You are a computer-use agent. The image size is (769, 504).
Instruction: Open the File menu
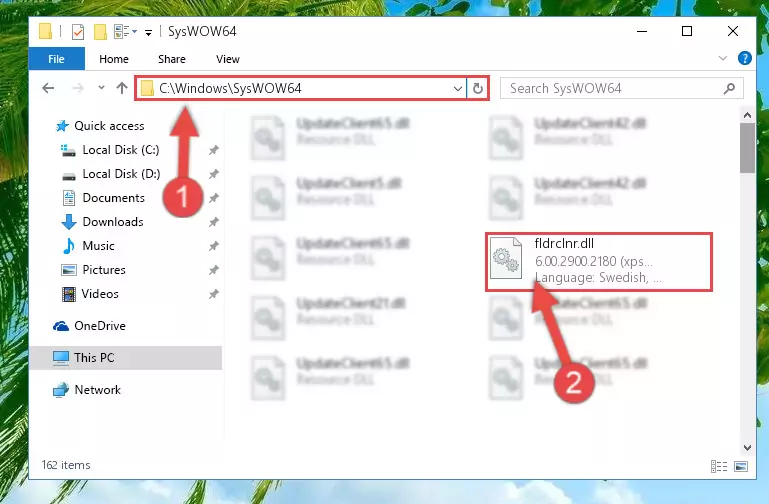(x=56, y=59)
